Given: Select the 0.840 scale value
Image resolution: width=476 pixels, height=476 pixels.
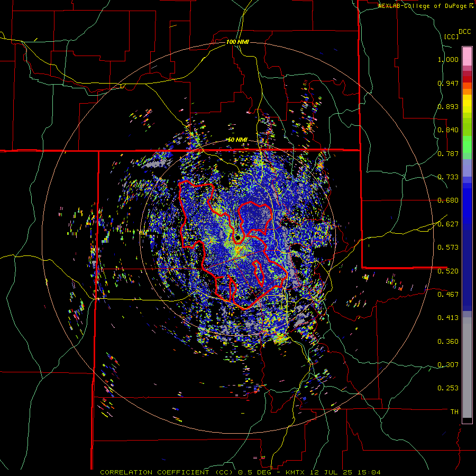Looking at the screenshot, I should pyautogui.click(x=448, y=130).
